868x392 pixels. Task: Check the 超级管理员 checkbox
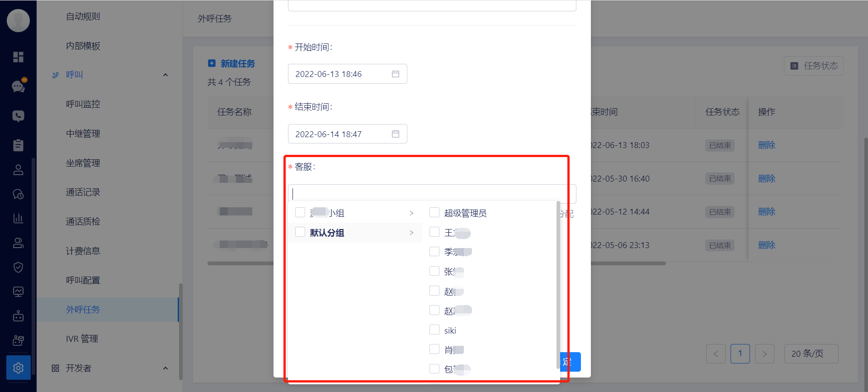[x=434, y=212]
